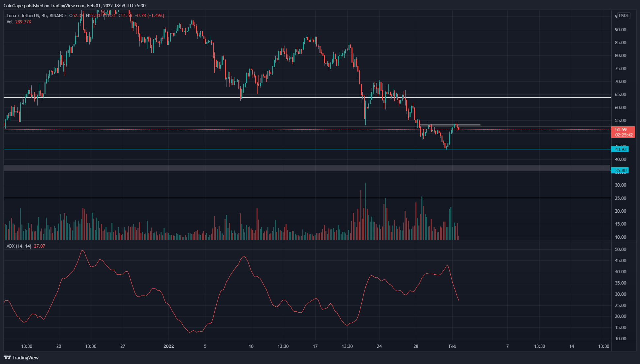640x364 pixels.
Task: Click the TradingView logo at bottom left
Action: [21, 357]
